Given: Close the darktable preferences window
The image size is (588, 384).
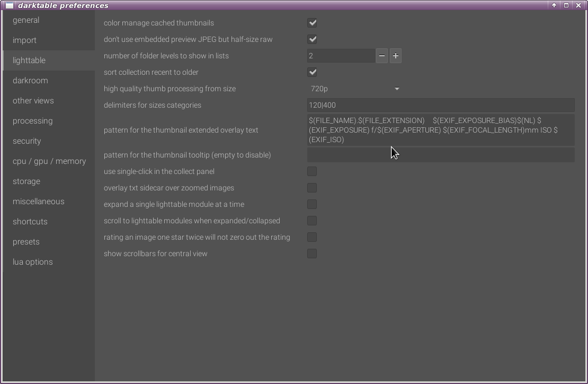Looking at the screenshot, I should pyautogui.click(x=578, y=5).
